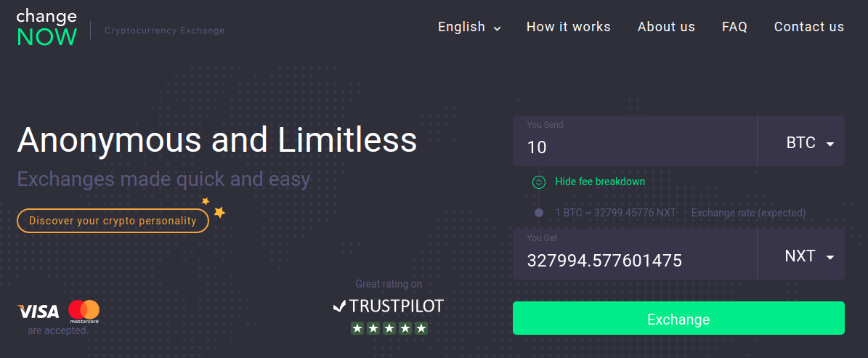
Task: Open the FAQ menu item
Action: [734, 27]
